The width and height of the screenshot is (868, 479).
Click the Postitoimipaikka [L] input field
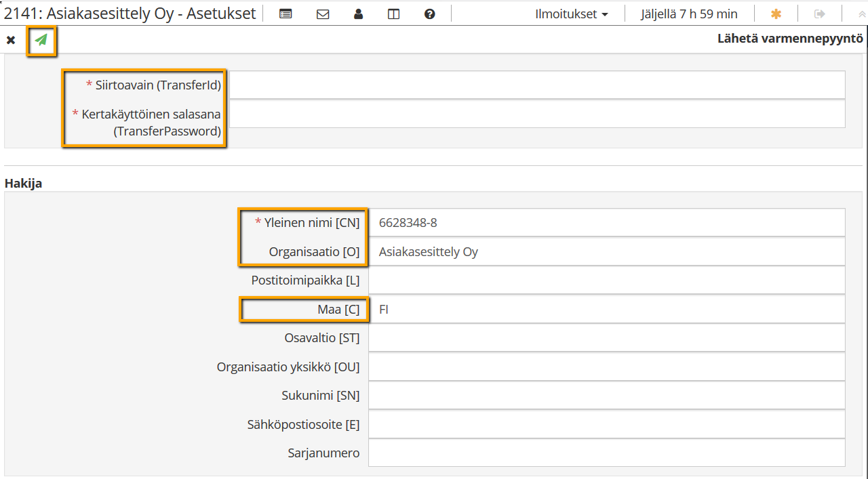[x=606, y=280]
